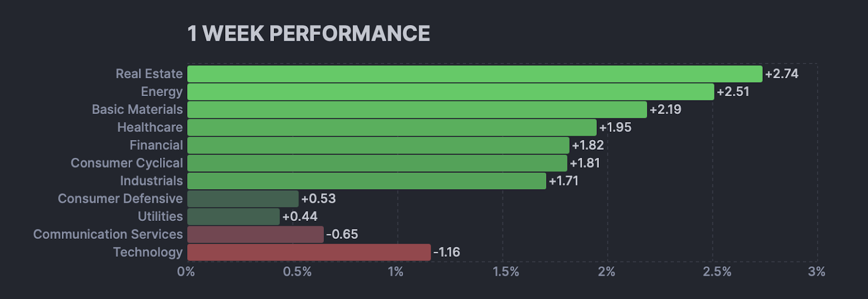The width and height of the screenshot is (868, 299).
Task: Select the Basic Materials bar
Action: coord(417,110)
